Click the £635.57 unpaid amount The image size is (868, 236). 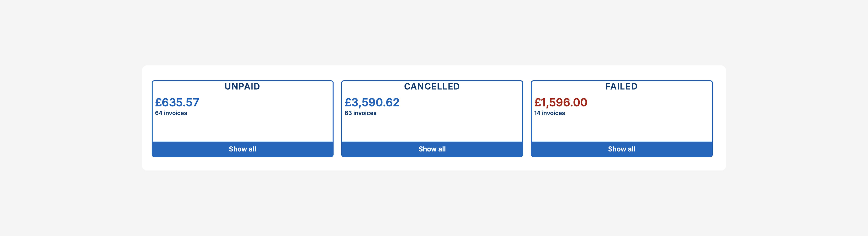[x=177, y=103]
